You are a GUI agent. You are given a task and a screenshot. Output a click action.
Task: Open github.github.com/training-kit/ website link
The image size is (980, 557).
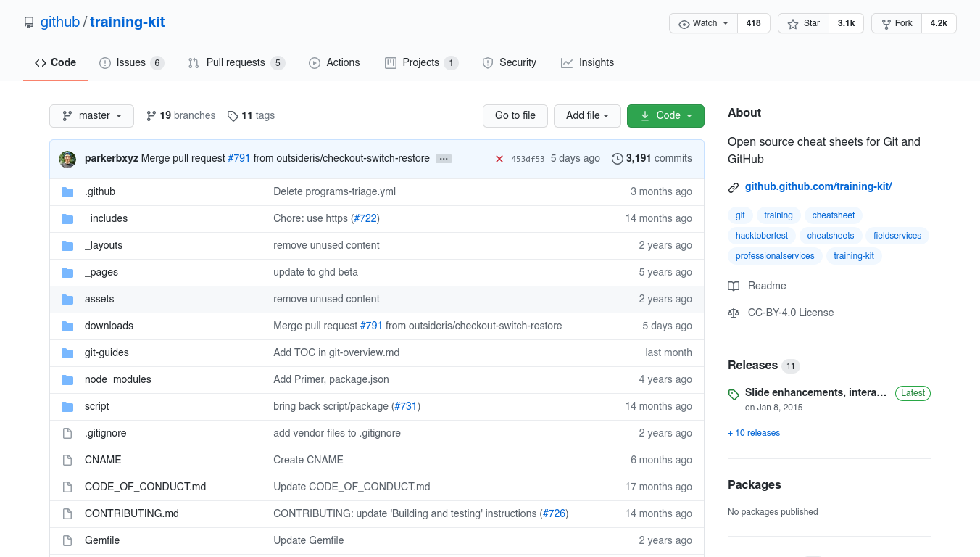818,186
